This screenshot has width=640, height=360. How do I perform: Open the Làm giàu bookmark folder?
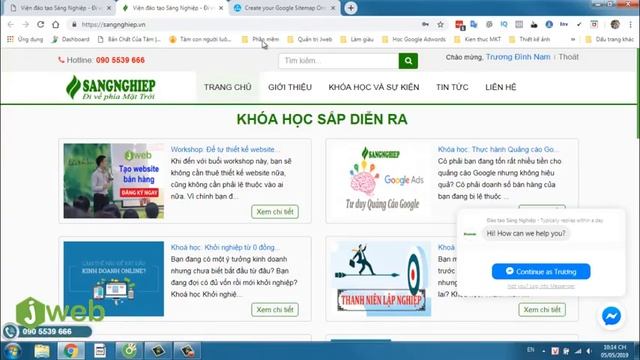pyautogui.click(x=357, y=40)
